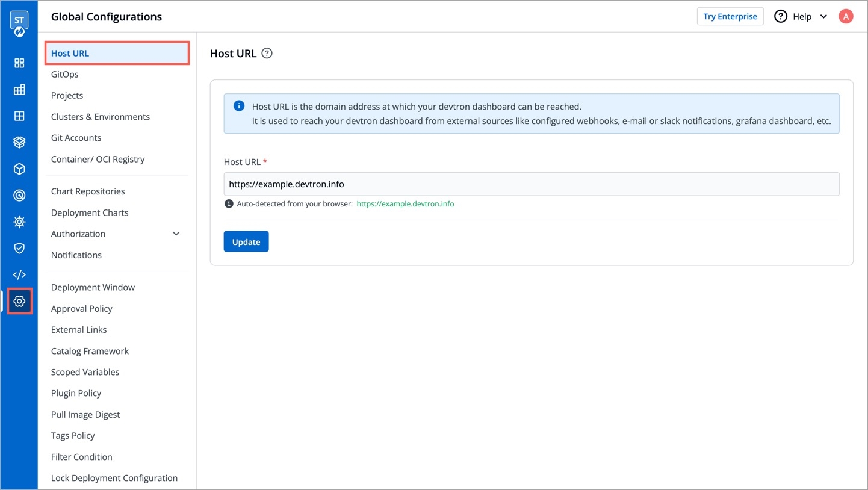Screen dimensions: 868x490
Task: Open the Help dropdown menu
Action: point(801,17)
